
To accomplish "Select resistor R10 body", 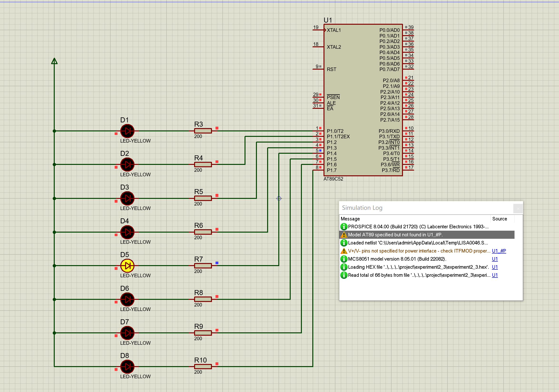I will coord(203,367).
